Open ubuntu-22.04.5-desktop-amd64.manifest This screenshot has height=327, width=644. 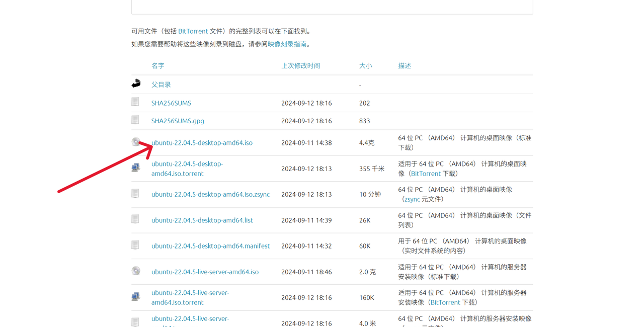click(210, 246)
